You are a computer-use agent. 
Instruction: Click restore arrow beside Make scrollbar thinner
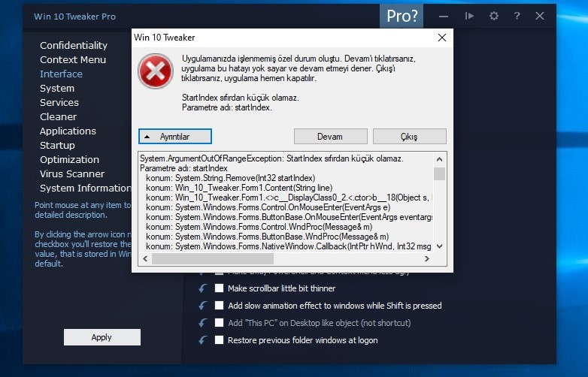(203, 288)
